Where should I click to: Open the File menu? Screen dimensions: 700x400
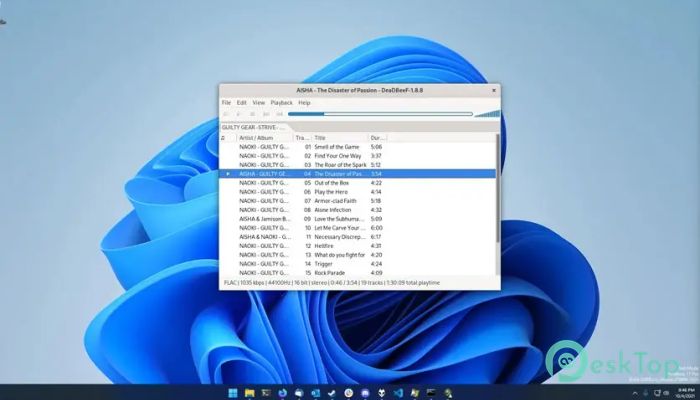click(226, 103)
